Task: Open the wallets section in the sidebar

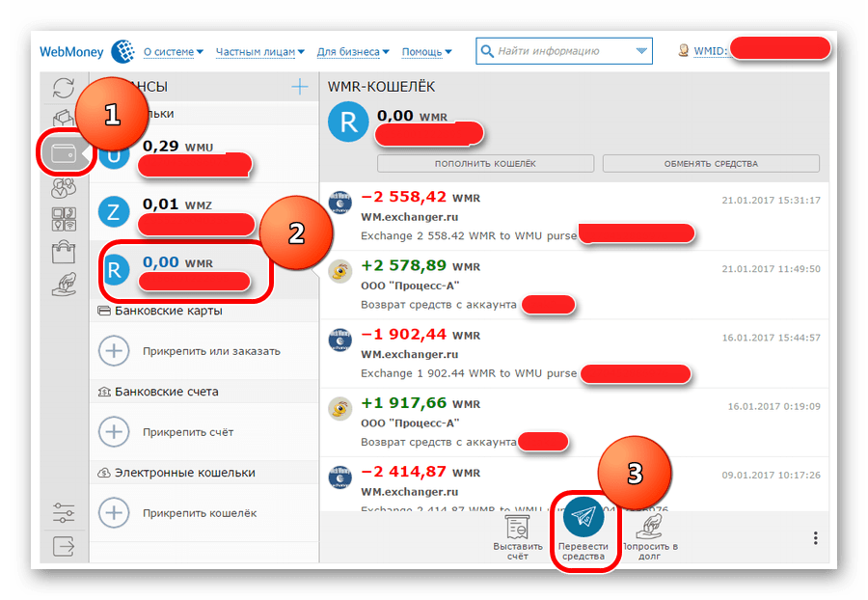Action: pyautogui.click(x=64, y=153)
